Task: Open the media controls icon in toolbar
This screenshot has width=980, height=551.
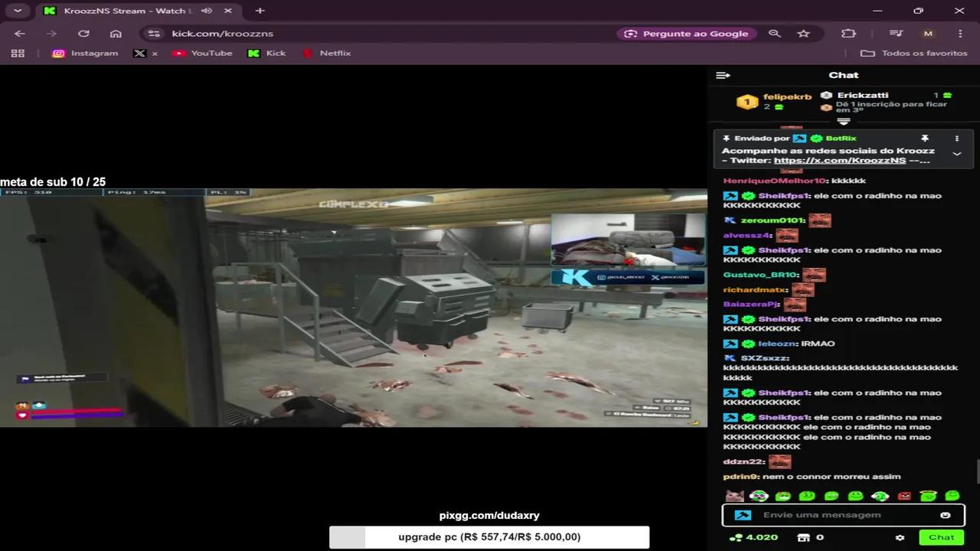Action: point(896,34)
